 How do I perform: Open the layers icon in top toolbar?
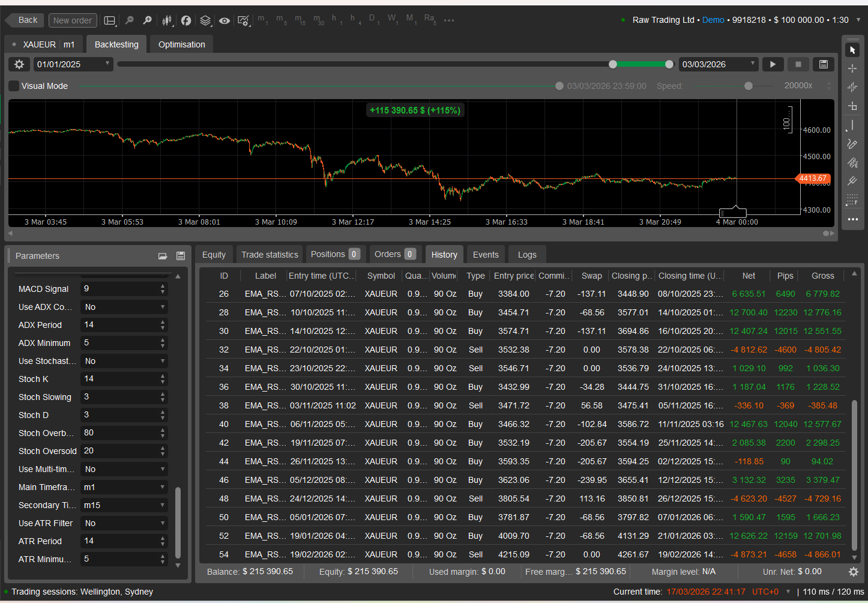click(x=205, y=20)
